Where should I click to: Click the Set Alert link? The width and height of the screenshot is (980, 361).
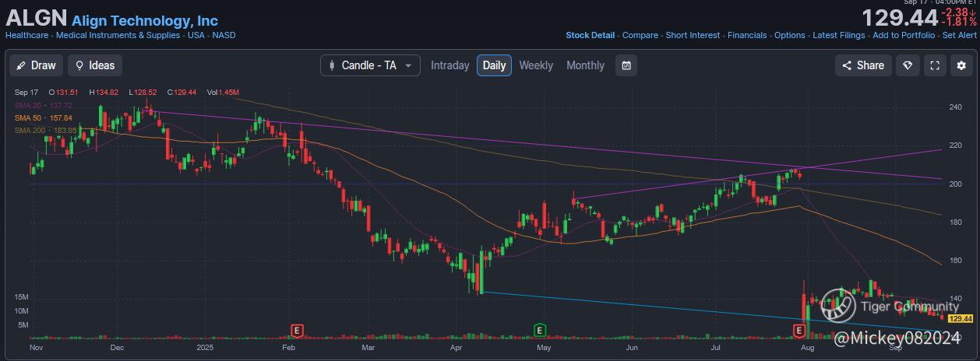pos(959,35)
